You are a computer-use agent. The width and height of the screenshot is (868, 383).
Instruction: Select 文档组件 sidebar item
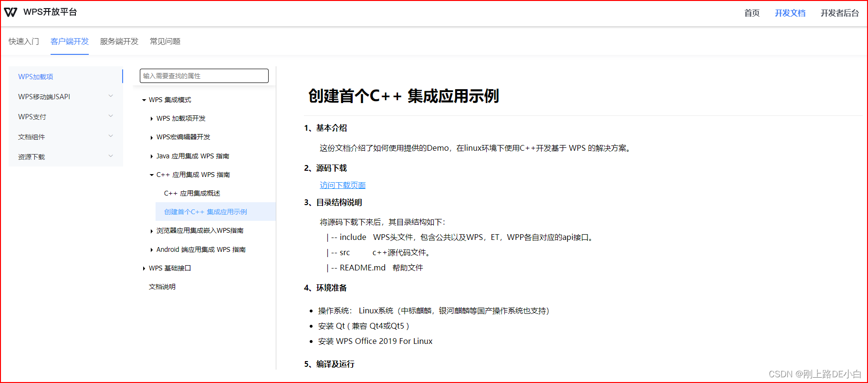tap(31, 137)
